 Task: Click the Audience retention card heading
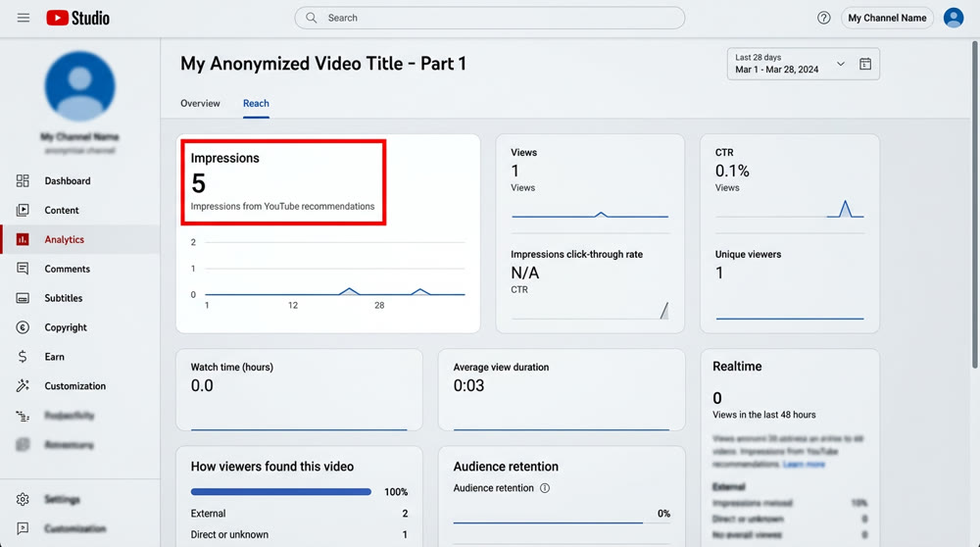[x=506, y=467]
